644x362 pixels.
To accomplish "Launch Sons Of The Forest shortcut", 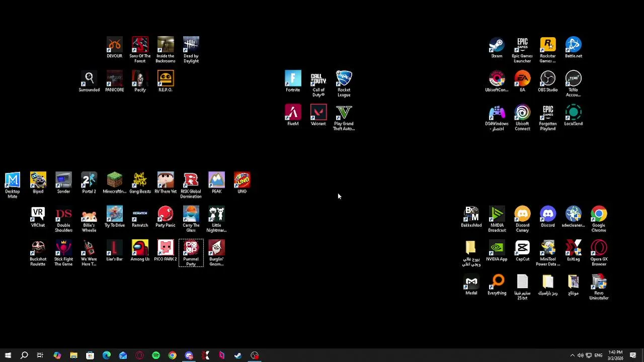I will pos(140,50).
